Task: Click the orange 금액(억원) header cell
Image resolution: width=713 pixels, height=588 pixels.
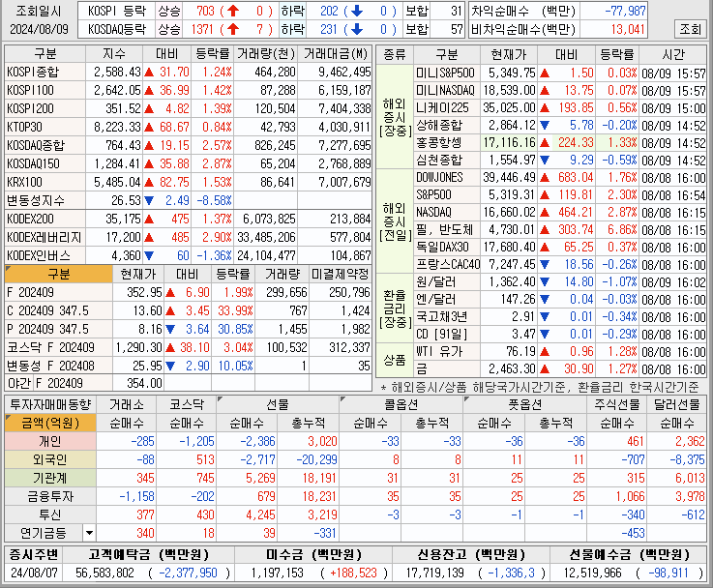Action: [x=50, y=423]
